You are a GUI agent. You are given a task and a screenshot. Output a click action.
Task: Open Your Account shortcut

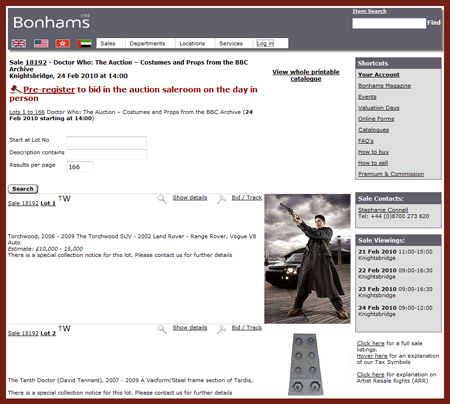click(379, 75)
